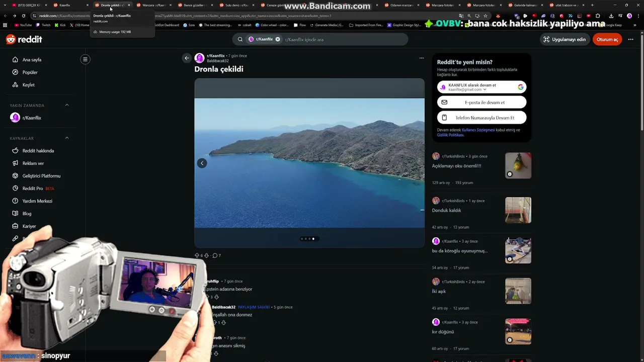The height and width of the screenshot is (362, 644).
Task: Open the YouTube bookmark
Action: tap(23, 25)
